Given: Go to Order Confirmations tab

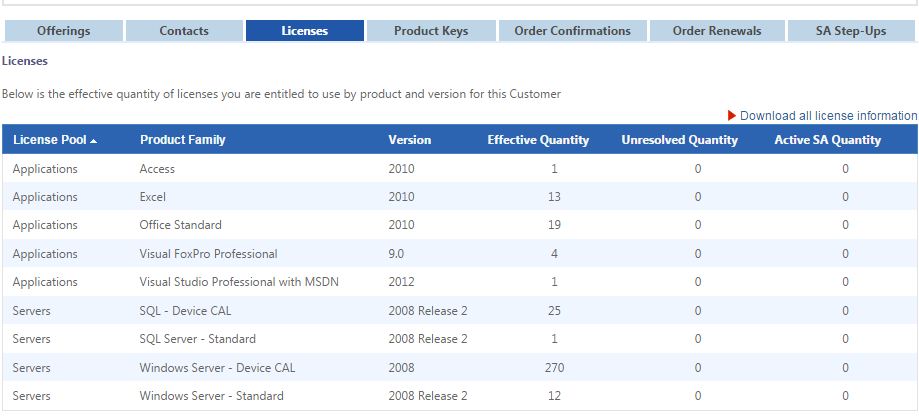Looking at the screenshot, I should (573, 31).
